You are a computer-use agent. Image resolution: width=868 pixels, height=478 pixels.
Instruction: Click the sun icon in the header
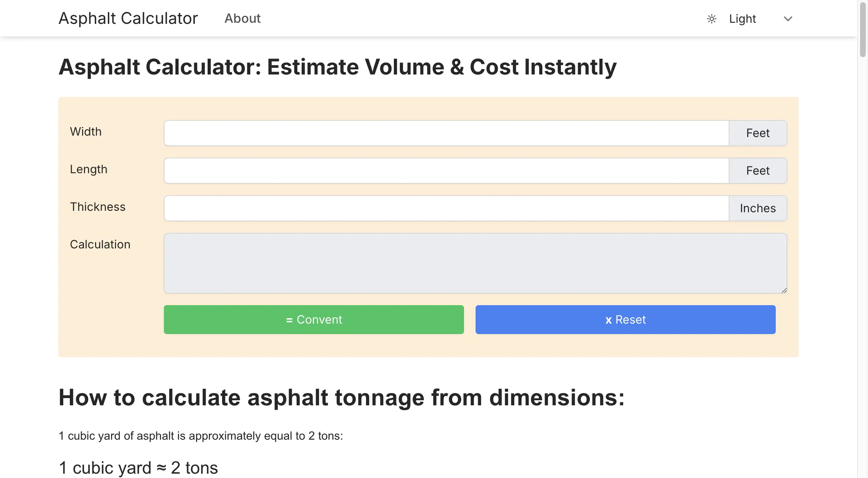point(711,19)
